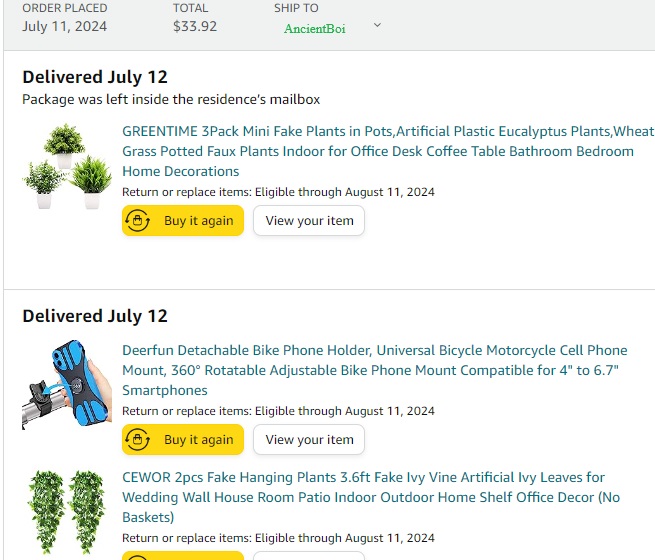Buy the Deerfun bike phone holder again
This screenshot has height=560, width=655.
click(x=183, y=439)
